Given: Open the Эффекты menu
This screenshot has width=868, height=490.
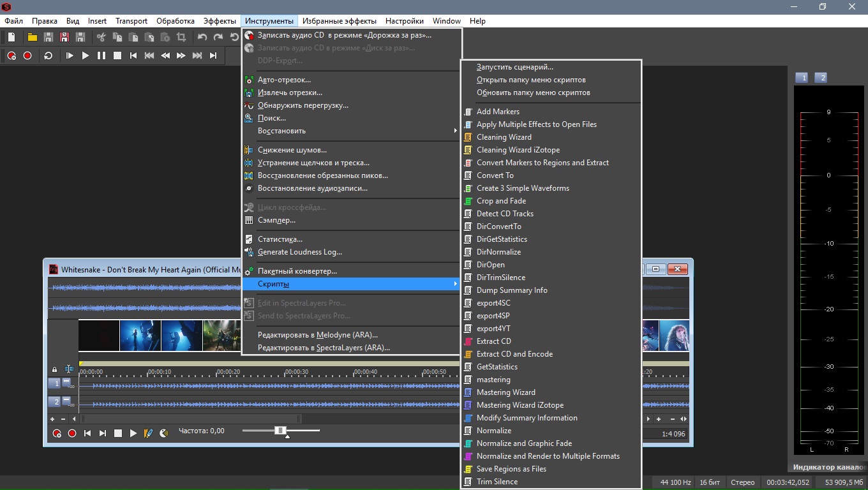Looking at the screenshot, I should click(220, 21).
